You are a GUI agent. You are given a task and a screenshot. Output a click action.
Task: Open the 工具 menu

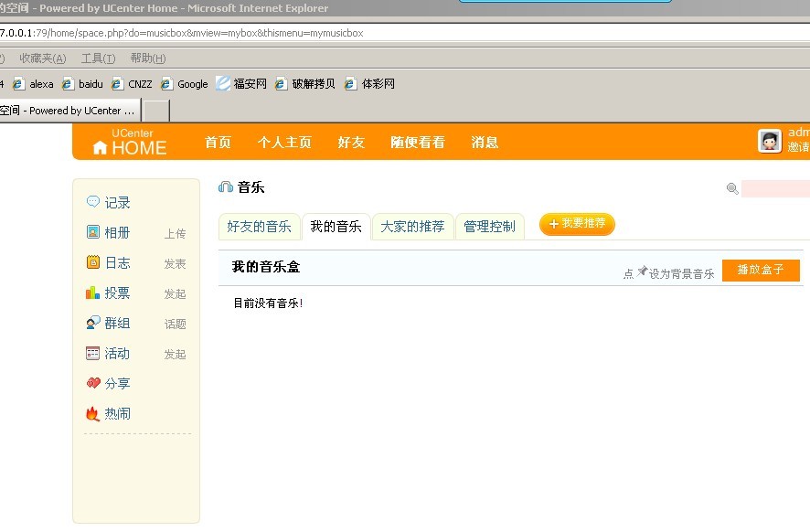(98, 59)
